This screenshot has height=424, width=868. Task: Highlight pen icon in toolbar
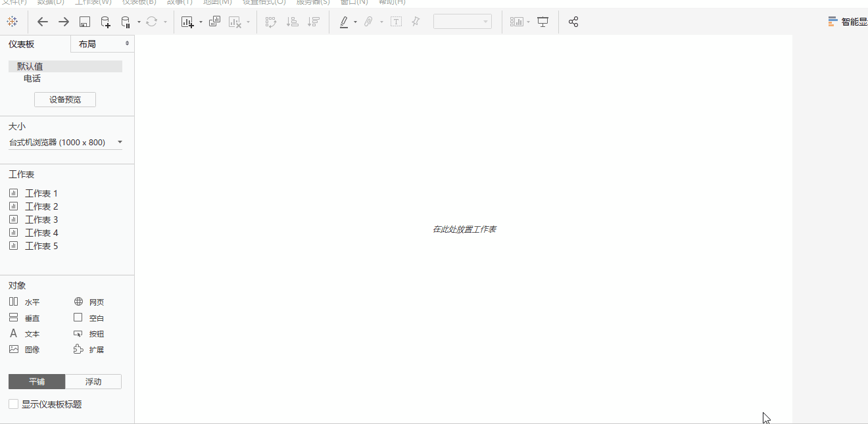click(344, 22)
